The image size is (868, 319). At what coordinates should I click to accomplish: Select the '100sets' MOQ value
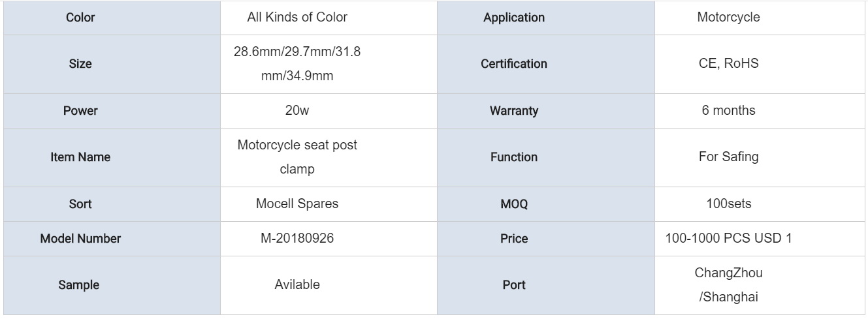[x=728, y=204]
